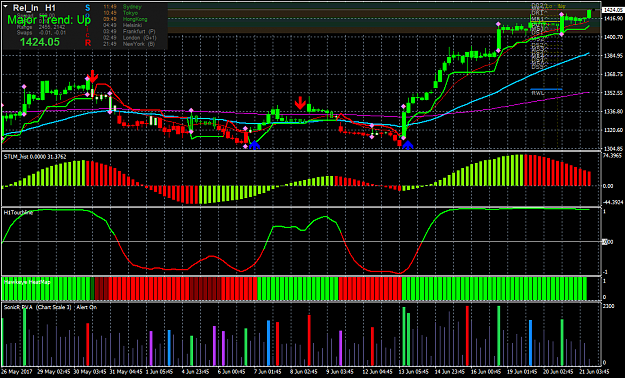
Task: Click the red sell arrow above 30 May candles
Action: point(92,76)
